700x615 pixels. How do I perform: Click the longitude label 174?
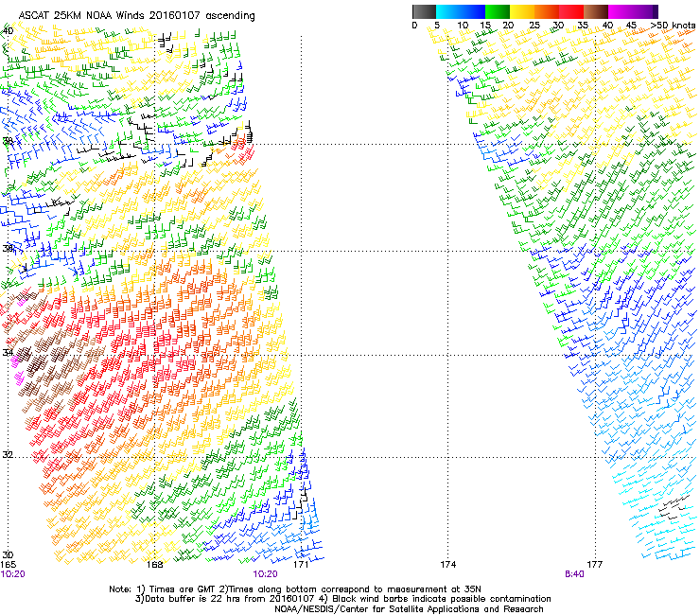tap(447, 565)
